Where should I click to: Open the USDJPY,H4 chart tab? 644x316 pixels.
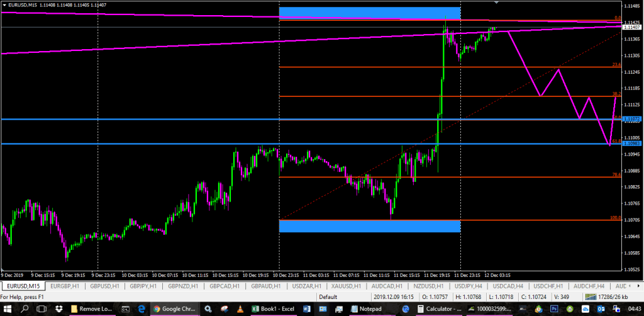click(469, 286)
